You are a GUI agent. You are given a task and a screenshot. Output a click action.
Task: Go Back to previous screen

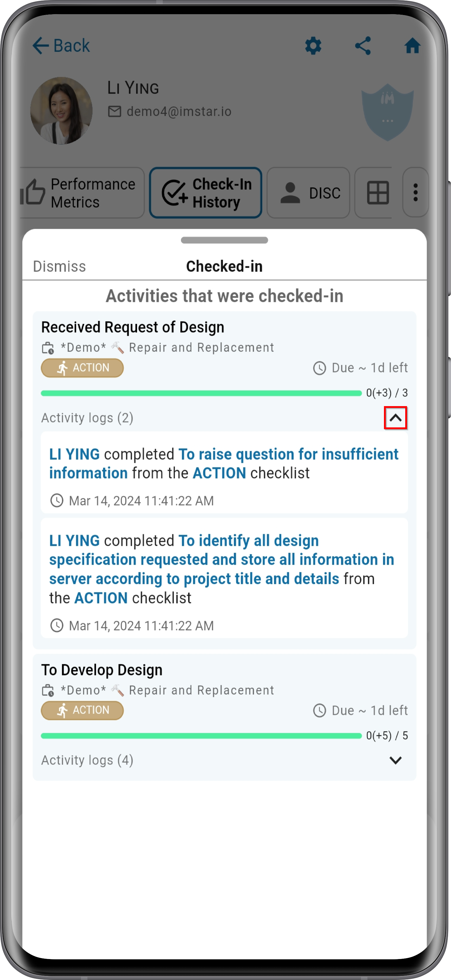point(61,46)
